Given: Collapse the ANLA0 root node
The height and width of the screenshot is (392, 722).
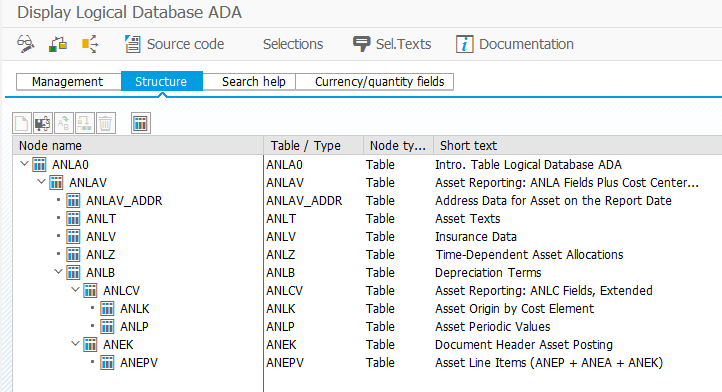Looking at the screenshot, I should pyautogui.click(x=24, y=164).
